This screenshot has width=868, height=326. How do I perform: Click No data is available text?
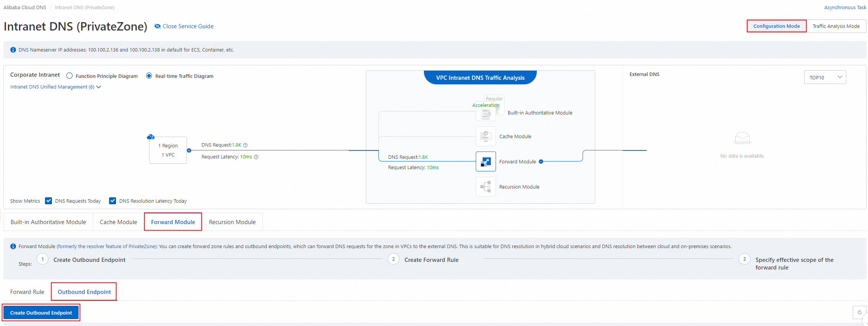(742, 156)
